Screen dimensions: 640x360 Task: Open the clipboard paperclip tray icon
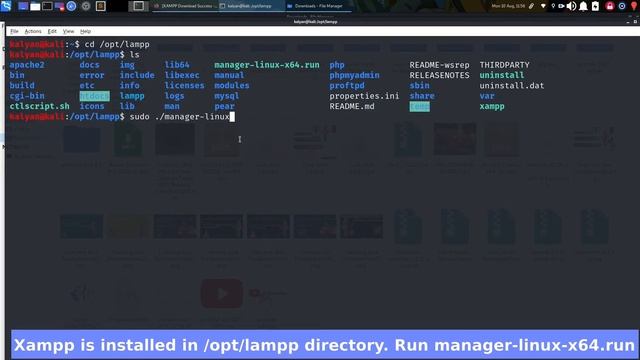[x=531, y=6]
